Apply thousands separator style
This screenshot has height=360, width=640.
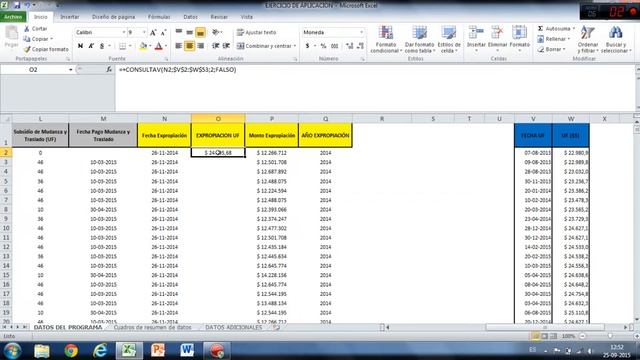tap(334, 46)
